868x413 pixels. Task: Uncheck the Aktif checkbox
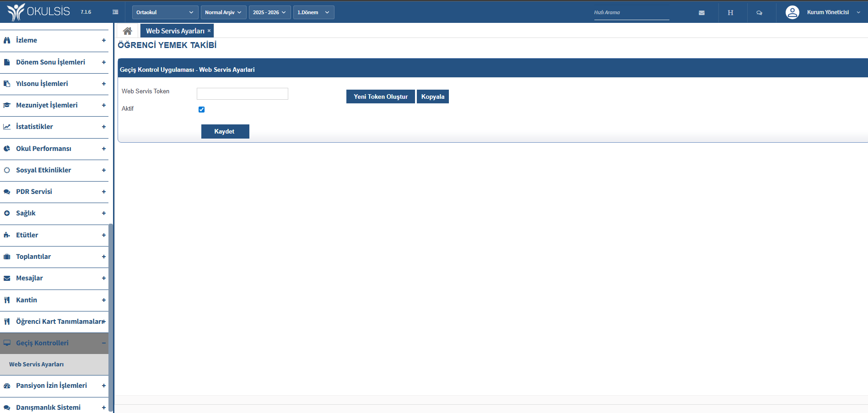(x=201, y=109)
